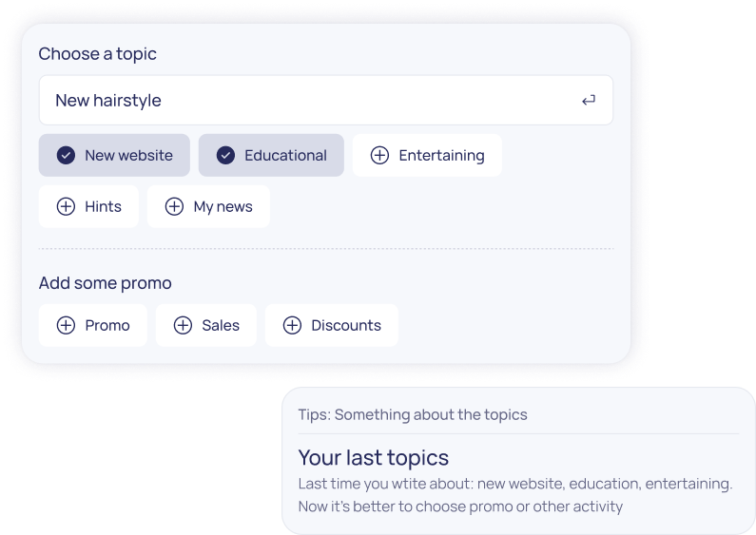
Task: Select the Promo option
Action: point(93,325)
